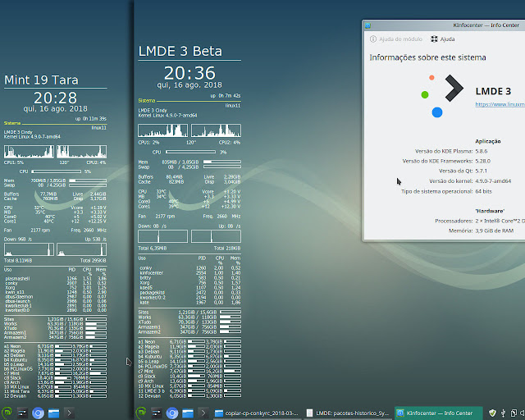Click the Mem usage bar in the LMDE conky
Screen dimensions: 525x420
(x=222, y=162)
